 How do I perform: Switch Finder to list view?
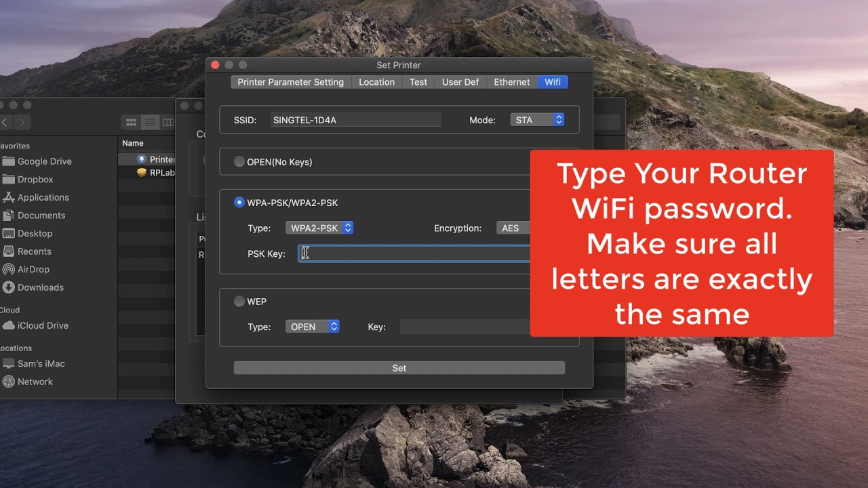pos(150,123)
